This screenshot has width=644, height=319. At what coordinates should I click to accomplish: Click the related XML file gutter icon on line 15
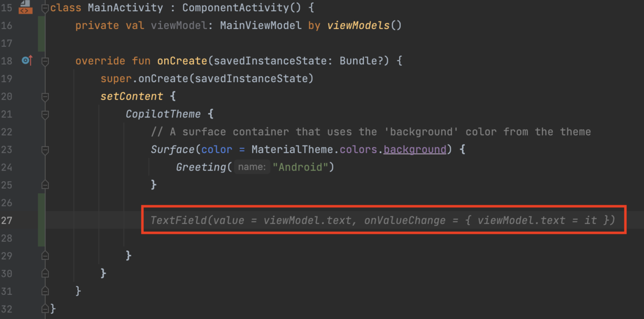pos(25,6)
